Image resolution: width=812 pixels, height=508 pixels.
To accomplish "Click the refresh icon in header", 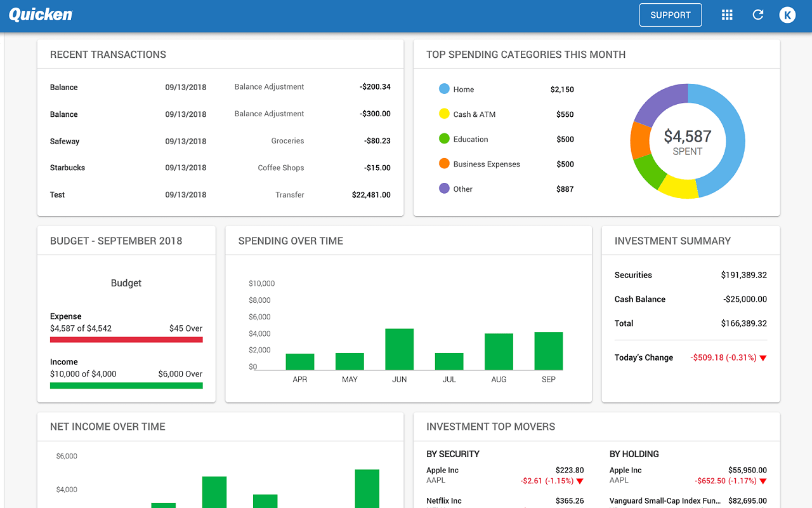I will coord(757,15).
